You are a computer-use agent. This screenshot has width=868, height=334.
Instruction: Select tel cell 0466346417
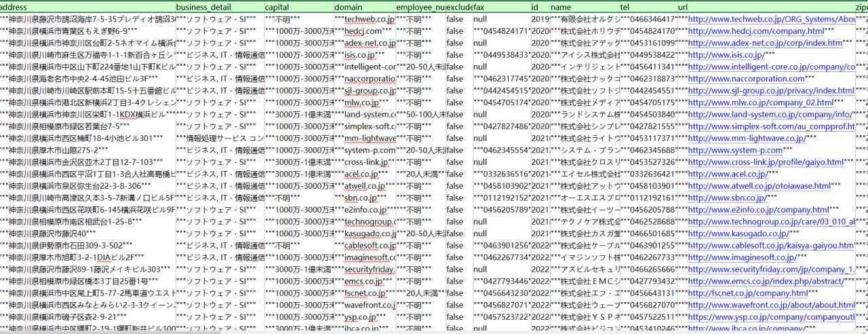tap(648, 20)
